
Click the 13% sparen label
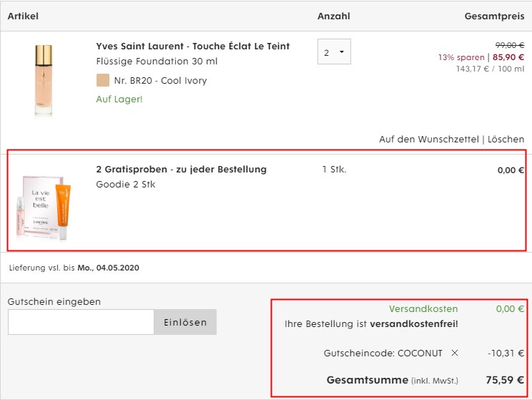[461, 57]
